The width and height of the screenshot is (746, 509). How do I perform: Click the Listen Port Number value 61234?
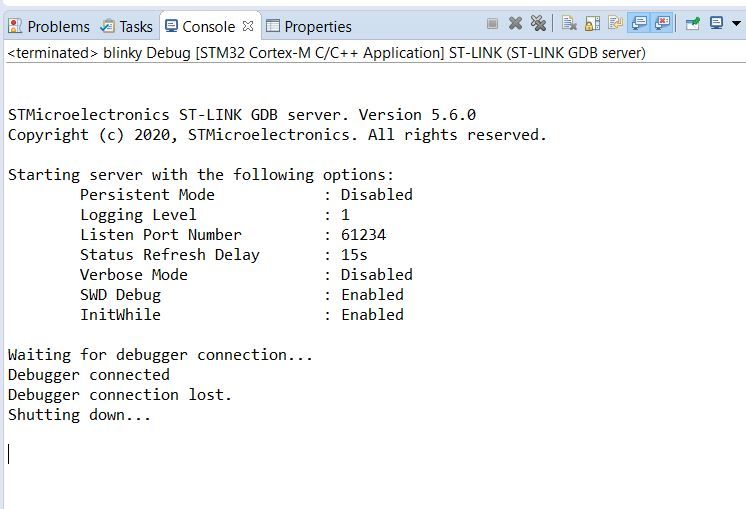363,235
